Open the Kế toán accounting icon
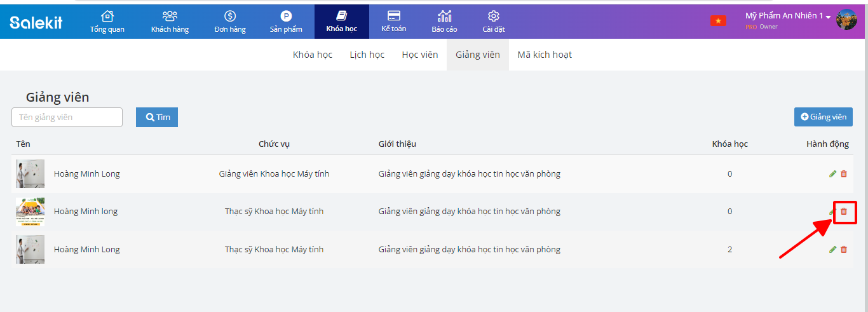 394,17
